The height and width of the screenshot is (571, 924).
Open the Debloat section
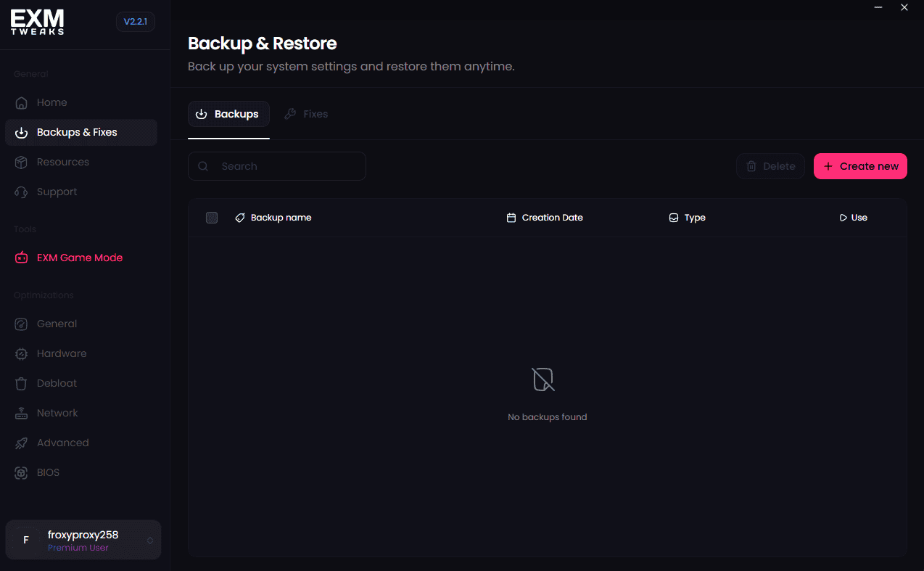81,383
